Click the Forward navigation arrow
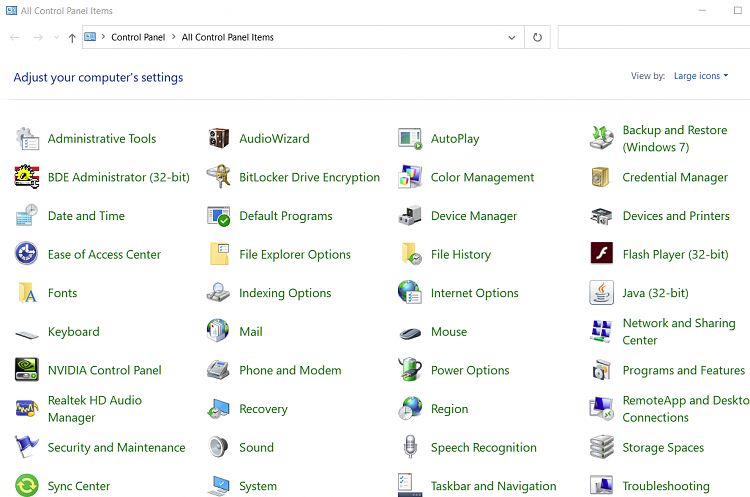 click(38, 37)
